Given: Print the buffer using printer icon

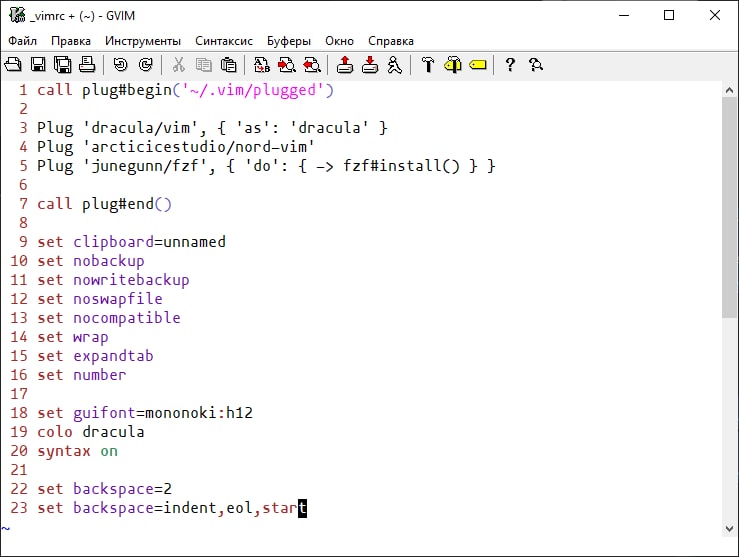Looking at the screenshot, I should [87, 65].
